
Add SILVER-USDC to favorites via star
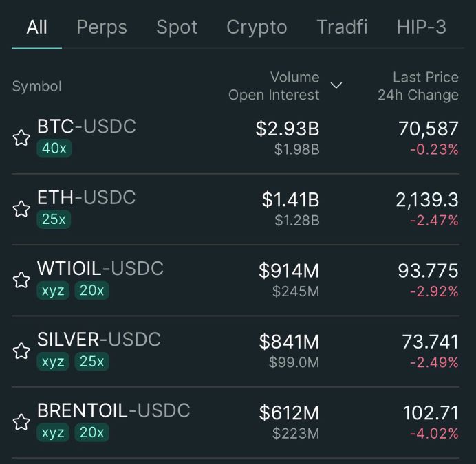(21, 351)
